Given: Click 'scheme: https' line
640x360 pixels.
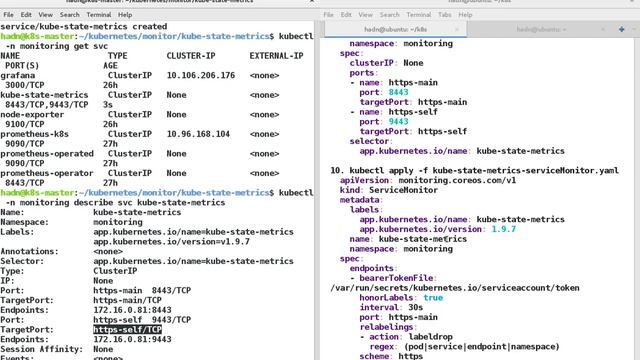Looking at the screenshot, I should (391, 356).
